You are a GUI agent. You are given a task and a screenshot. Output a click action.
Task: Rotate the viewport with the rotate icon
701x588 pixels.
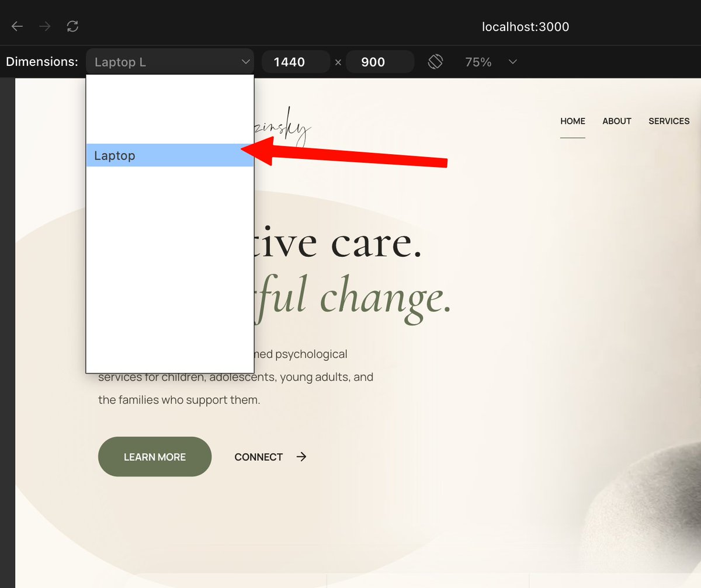[435, 62]
